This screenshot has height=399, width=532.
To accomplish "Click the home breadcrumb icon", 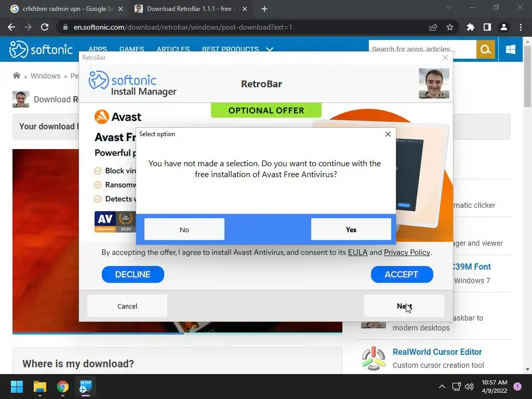I will pos(16,75).
